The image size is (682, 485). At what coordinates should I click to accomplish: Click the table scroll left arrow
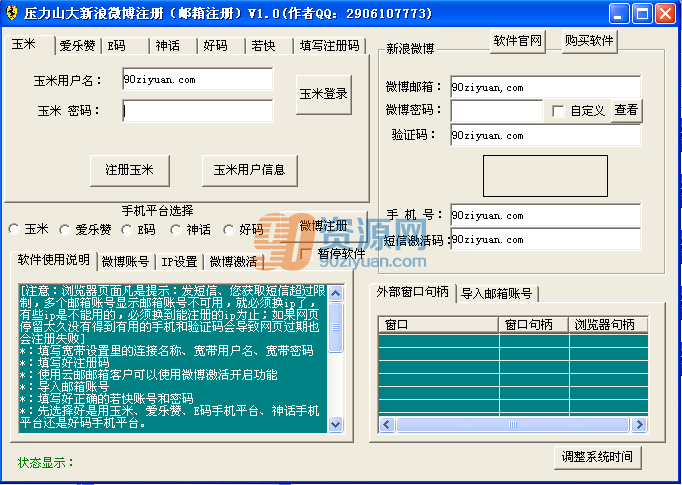387,424
